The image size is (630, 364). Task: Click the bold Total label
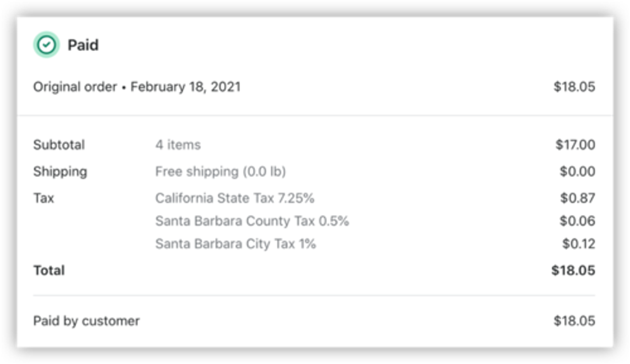49,270
